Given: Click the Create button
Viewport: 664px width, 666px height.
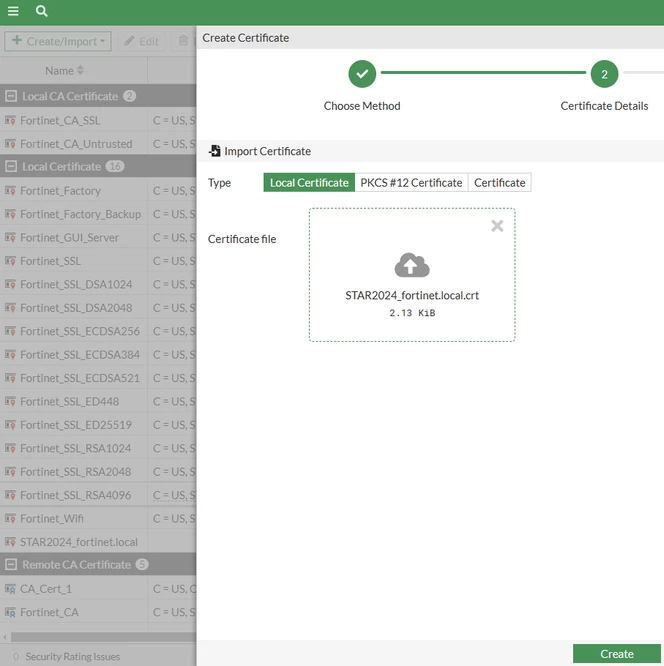Looking at the screenshot, I should (616, 653).
